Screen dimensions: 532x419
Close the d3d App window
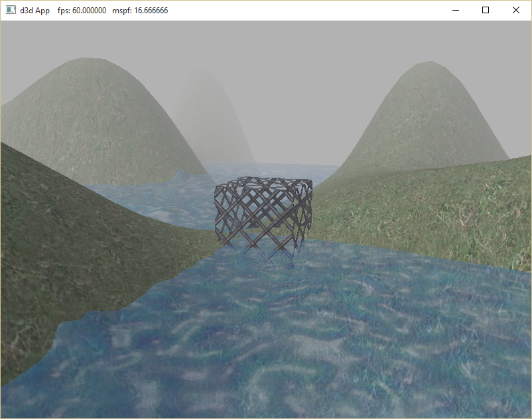[516, 11]
